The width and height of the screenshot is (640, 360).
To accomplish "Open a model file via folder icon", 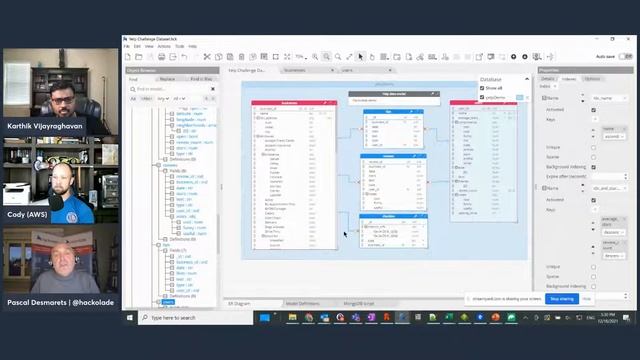I will click(139, 57).
